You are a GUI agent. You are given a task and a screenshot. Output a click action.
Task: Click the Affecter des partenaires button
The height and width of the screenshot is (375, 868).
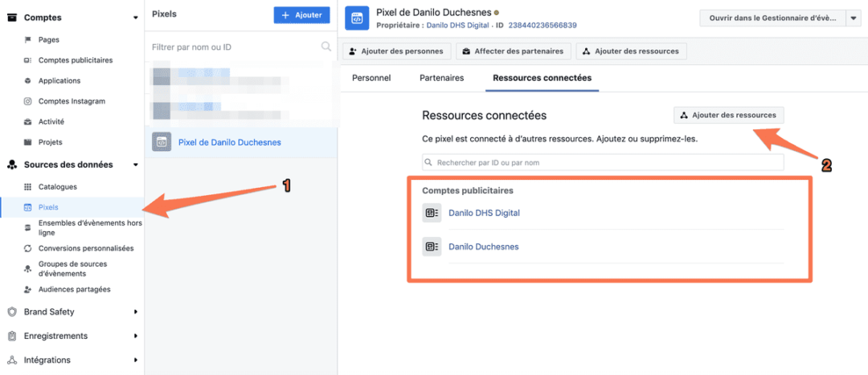click(x=514, y=51)
